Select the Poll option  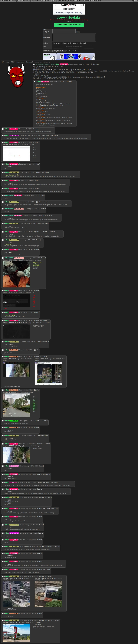(x=84, y=43)
